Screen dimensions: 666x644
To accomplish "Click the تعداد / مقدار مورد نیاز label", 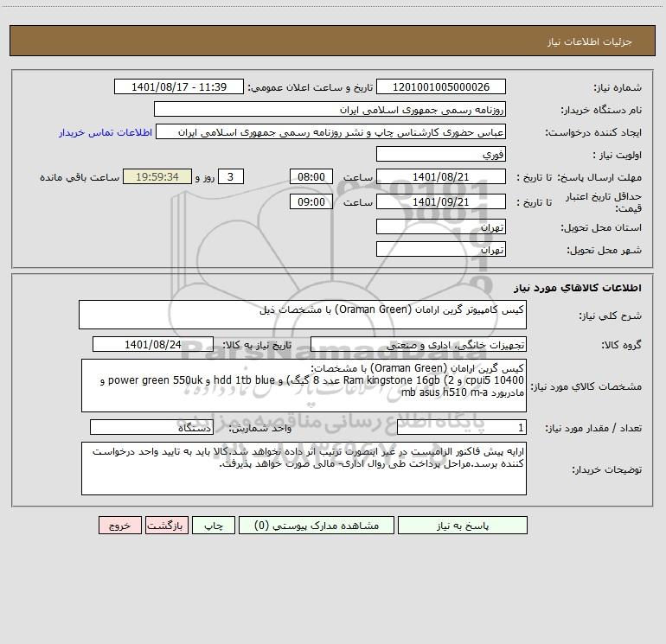I will coord(593,428).
